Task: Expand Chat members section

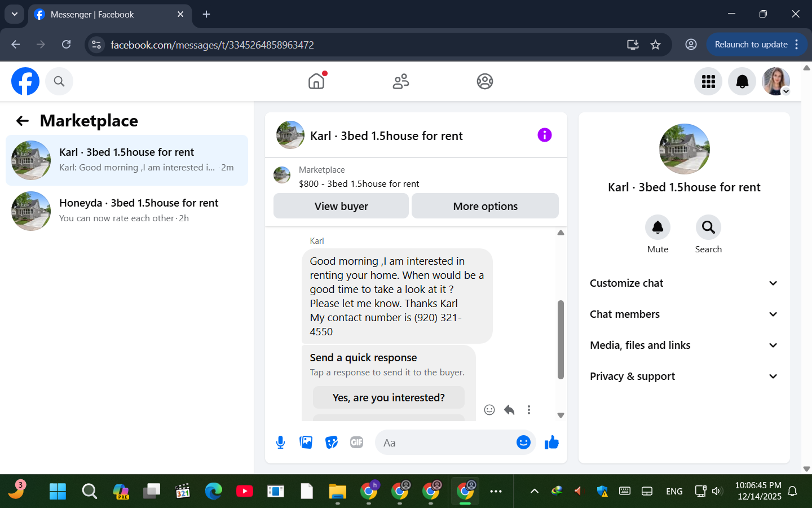Action: (684, 314)
